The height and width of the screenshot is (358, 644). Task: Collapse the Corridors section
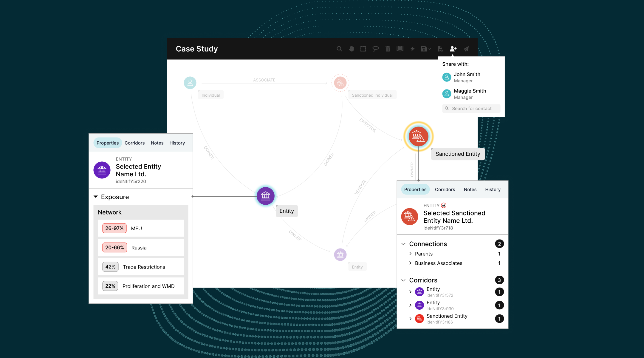[x=404, y=280]
